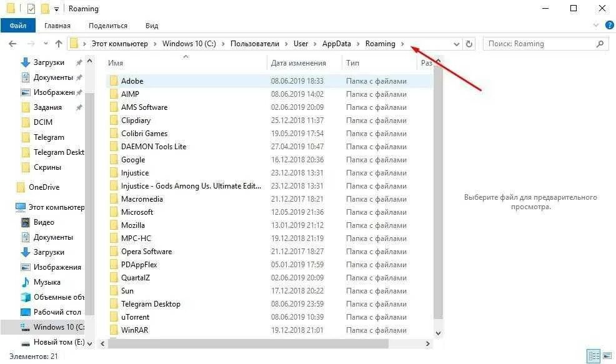Viewport: 616px width, 364px height.
Task: Select the Clipdiary folder
Action: point(136,120)
